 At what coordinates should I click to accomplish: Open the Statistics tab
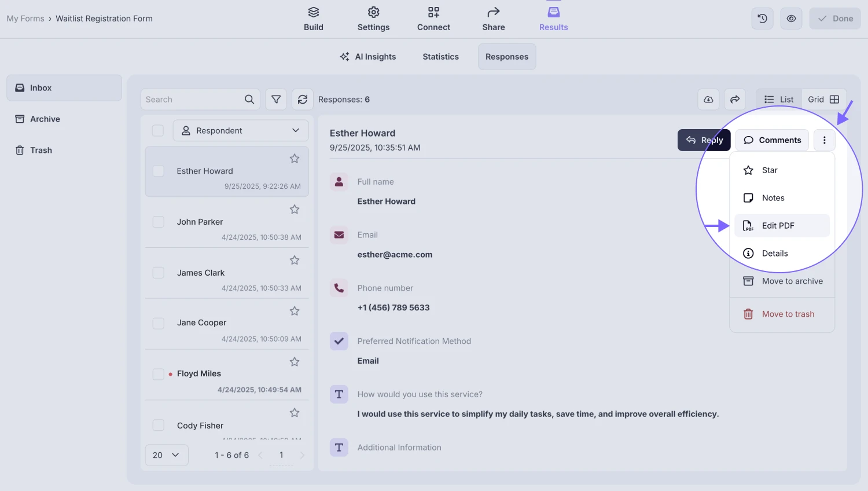click(440, 57)
